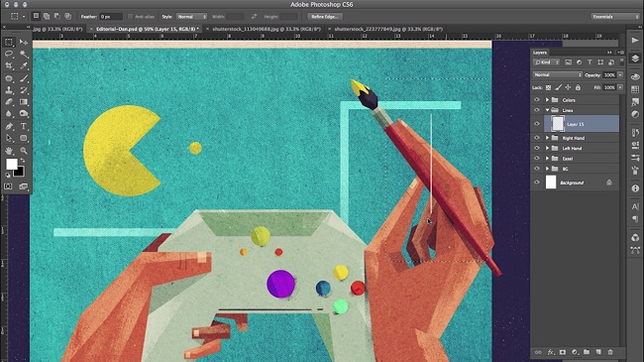The height and width of the screenshot is (362, 644).
Task: Select the Eraser tool
Action: [x=9, y=101]
